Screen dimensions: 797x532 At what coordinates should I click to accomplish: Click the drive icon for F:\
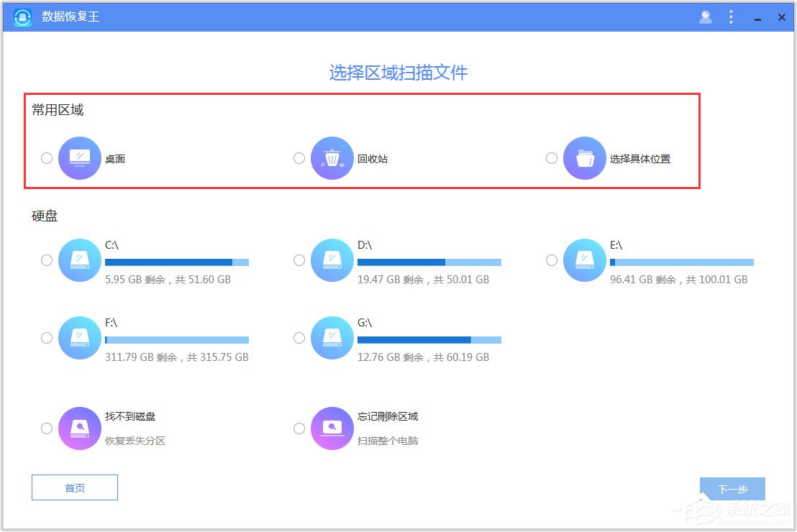point(78,338)
